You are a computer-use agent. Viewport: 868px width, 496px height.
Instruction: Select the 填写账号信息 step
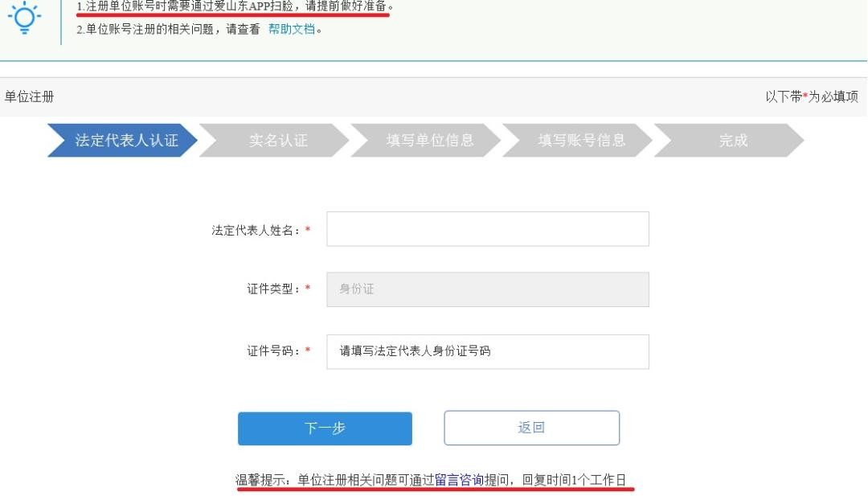pos(578,141)
